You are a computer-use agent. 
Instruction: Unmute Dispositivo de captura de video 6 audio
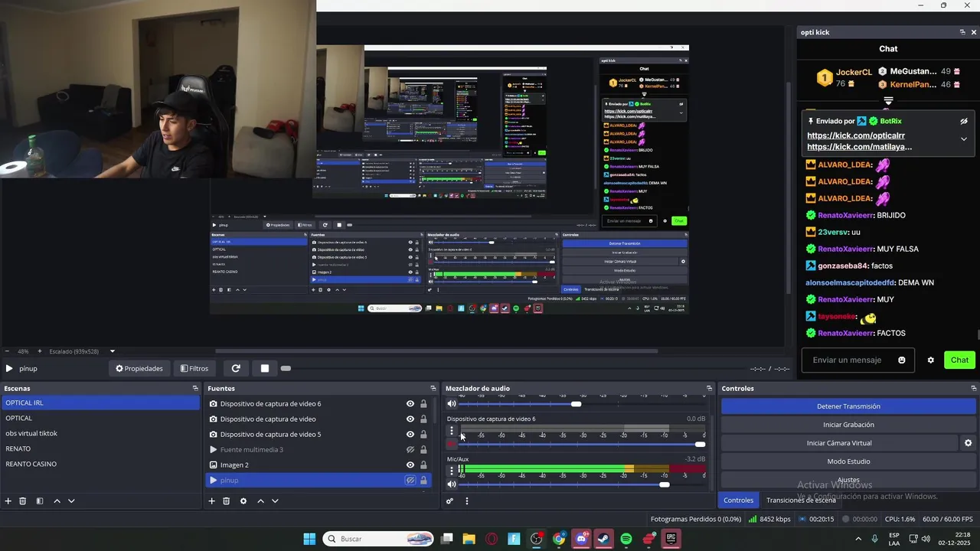pos(452,444)
